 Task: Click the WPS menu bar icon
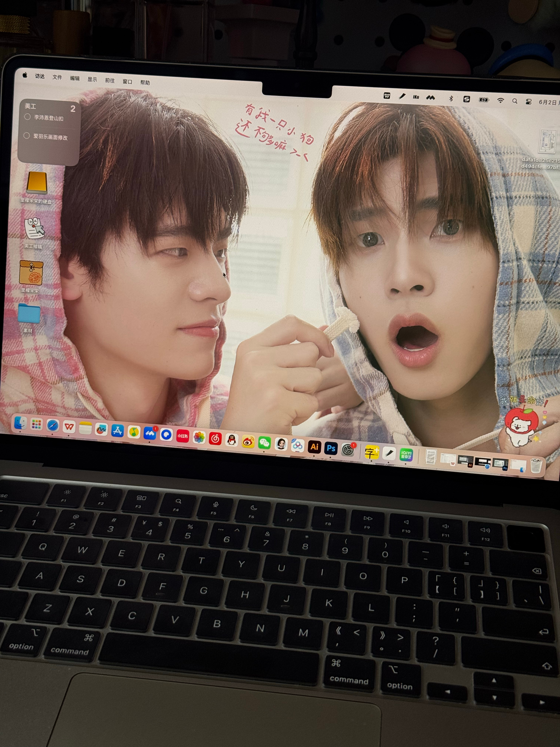pos(387,96)
